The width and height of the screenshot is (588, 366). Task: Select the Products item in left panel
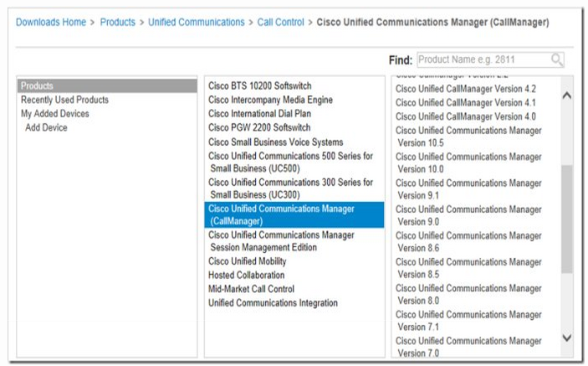(107, 85)
